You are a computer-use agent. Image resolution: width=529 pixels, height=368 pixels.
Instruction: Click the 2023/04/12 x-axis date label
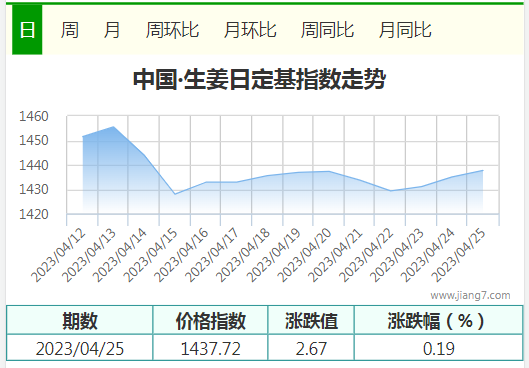coord(59,255)
